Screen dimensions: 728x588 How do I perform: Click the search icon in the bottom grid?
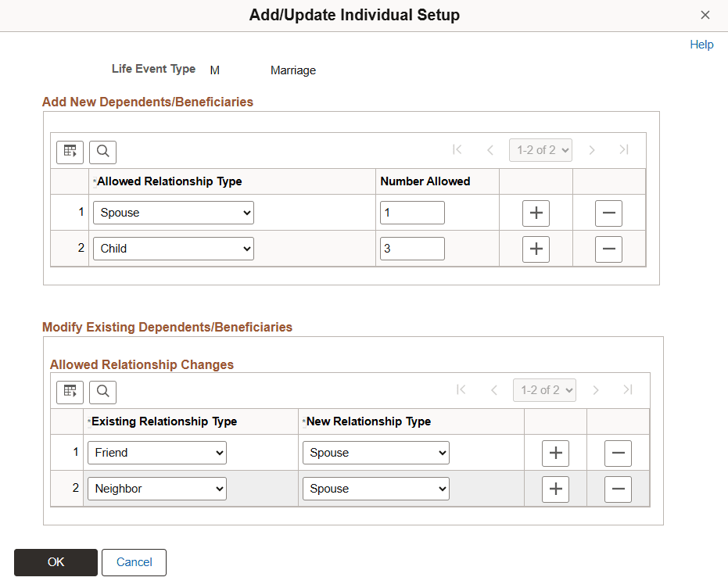[x=102, y=392]
